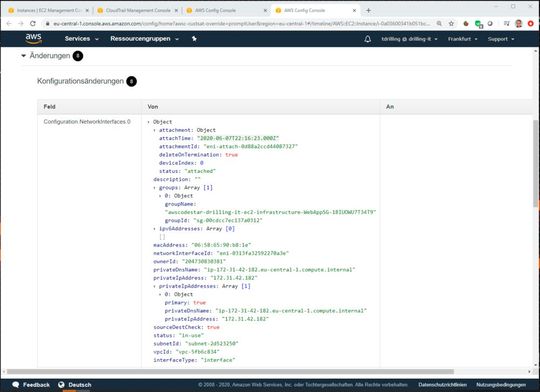Click the macAddress value text

(221, 245)
